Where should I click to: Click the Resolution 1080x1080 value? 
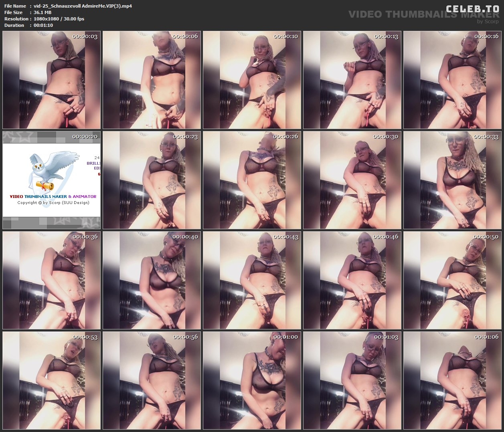coord(59,19)
